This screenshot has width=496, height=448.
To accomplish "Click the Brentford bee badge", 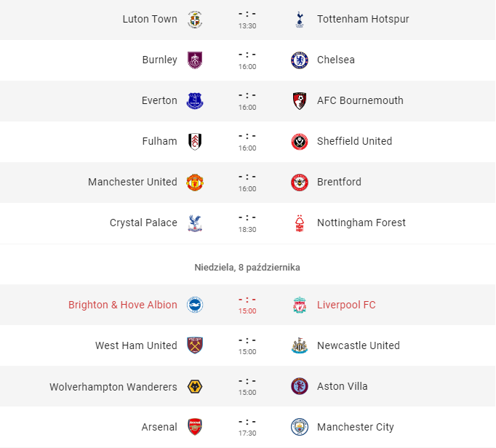I will point(299,183).
